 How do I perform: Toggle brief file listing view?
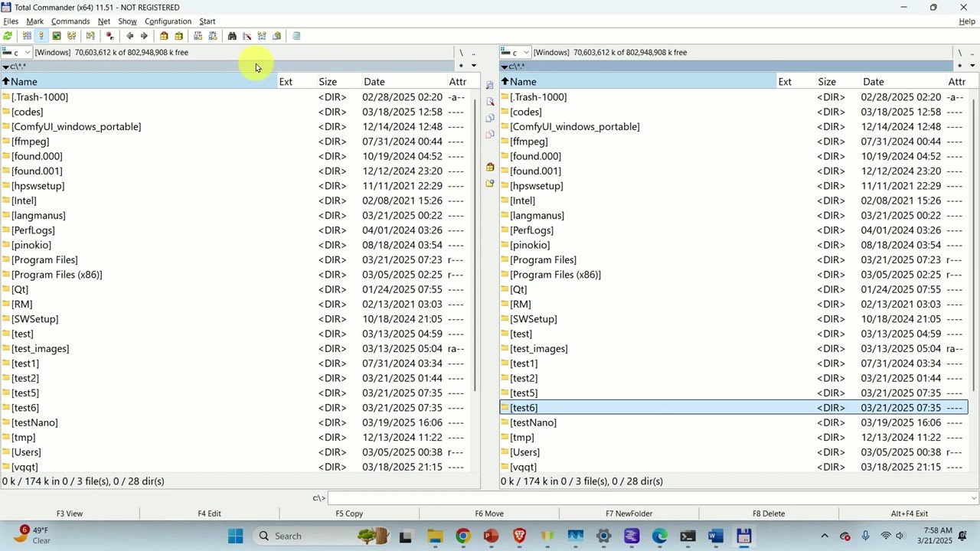pos(28,36)
